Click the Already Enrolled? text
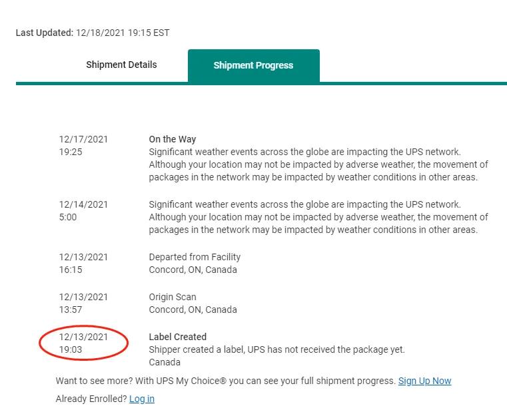Viewport: 507px width, 420px height. click(x=91, y=399)
